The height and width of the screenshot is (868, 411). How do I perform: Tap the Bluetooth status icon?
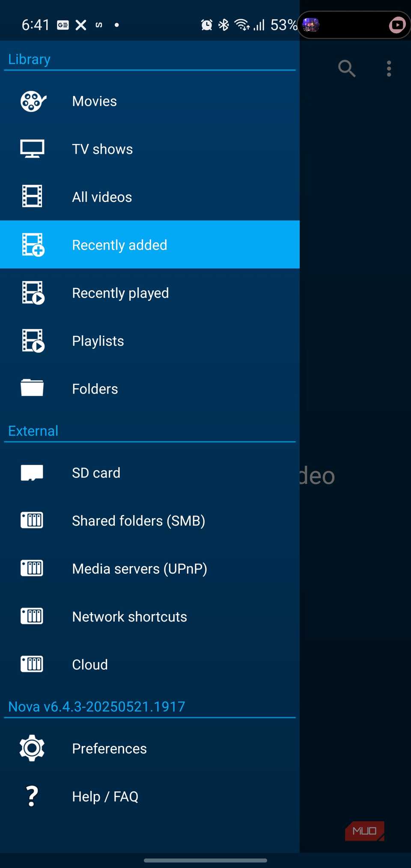point(223,25)
